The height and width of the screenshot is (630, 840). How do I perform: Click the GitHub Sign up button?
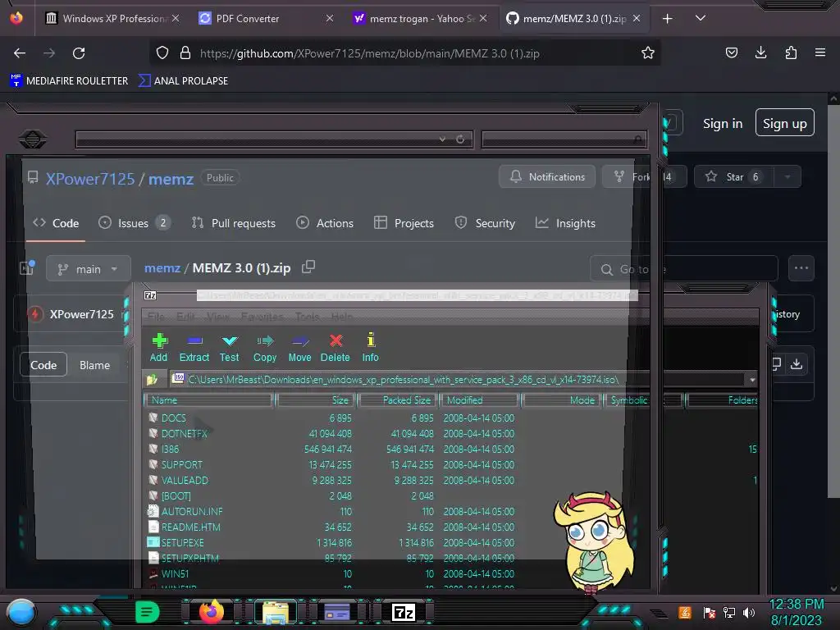785,123
